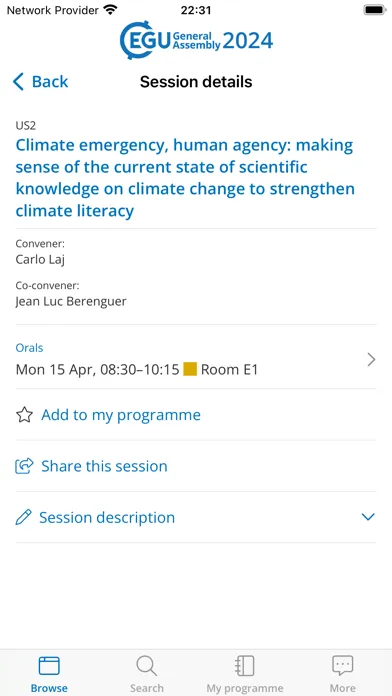This screenshot has height=696, width=392.
Task: Click the yellow Room E1 color square
Action: point(190,369)
